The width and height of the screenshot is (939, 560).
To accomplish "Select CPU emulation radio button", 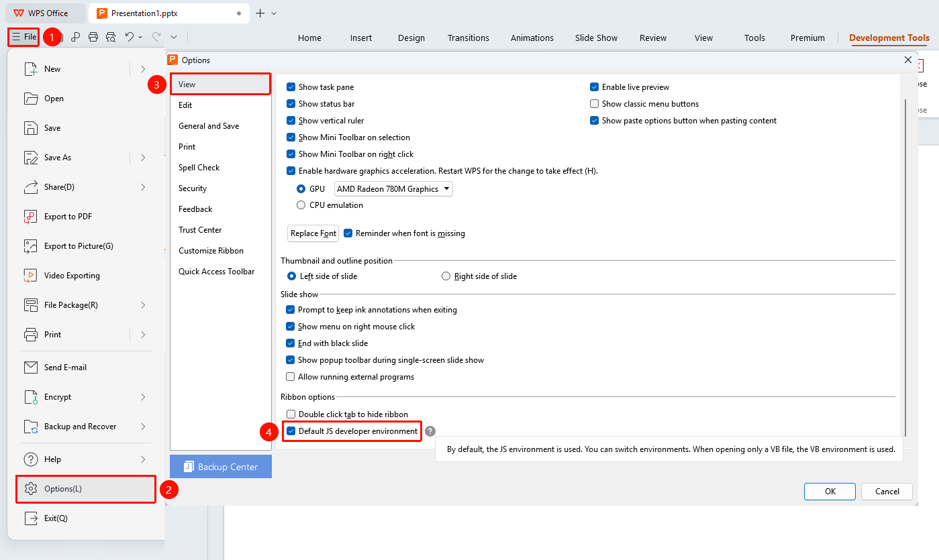I will (301, 205).
